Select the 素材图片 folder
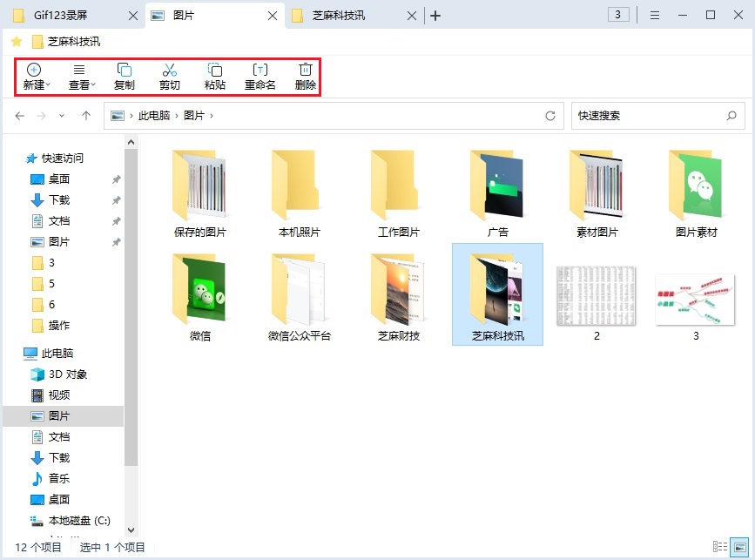Viewport: 755px width, 560px height. (597, 193)
